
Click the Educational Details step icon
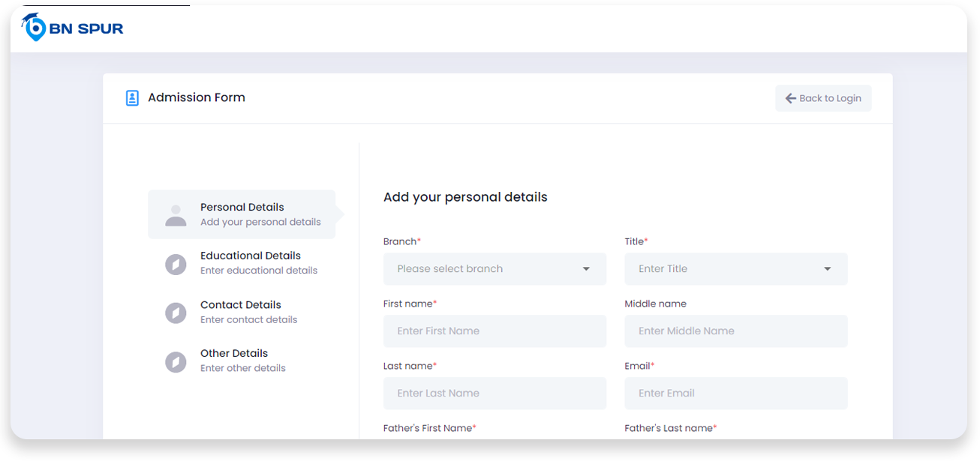[176, 264]
